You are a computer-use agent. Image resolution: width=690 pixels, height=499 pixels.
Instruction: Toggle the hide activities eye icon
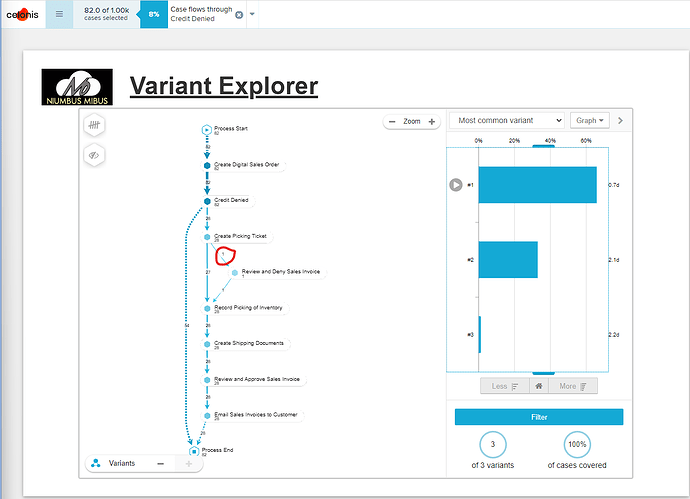92,155
